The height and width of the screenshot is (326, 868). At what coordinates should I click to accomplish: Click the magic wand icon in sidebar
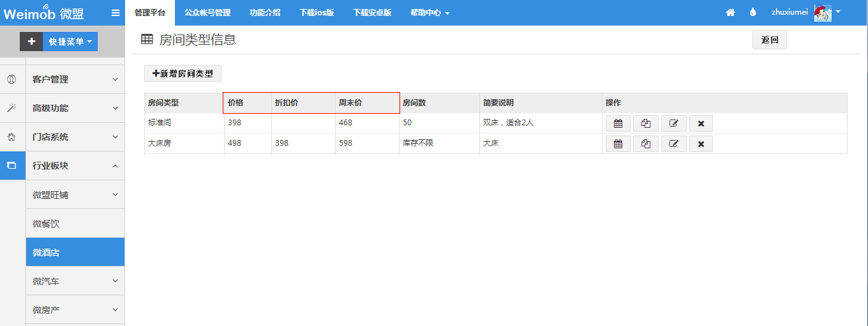pos(11,108)
